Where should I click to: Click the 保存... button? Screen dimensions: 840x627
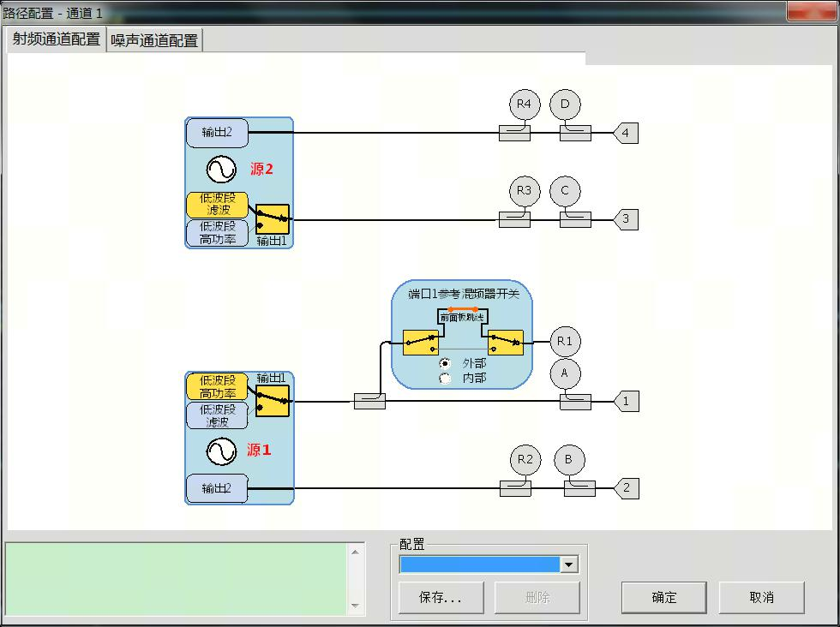(441, 598)
